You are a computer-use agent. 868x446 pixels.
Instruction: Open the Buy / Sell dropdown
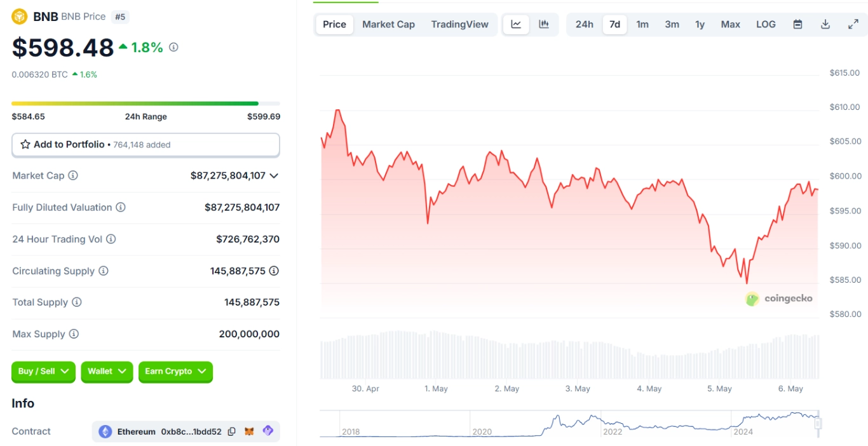coord(43,372)
